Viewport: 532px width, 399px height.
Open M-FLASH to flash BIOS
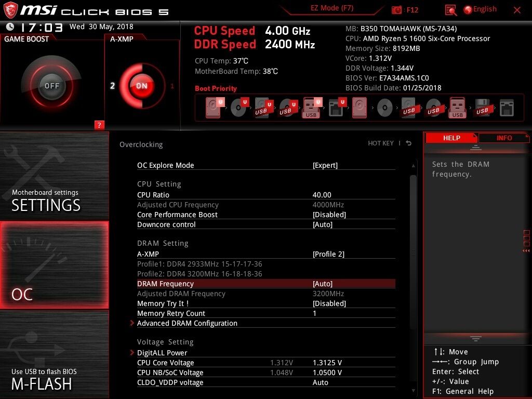54,355
